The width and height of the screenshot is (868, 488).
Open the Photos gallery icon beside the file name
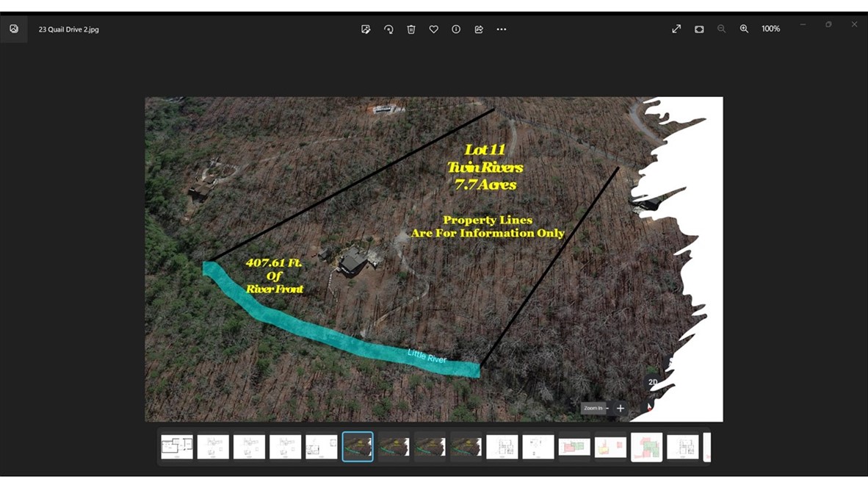[14, 29]
